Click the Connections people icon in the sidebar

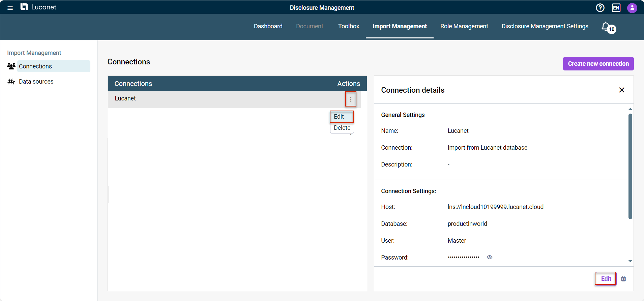11,66
